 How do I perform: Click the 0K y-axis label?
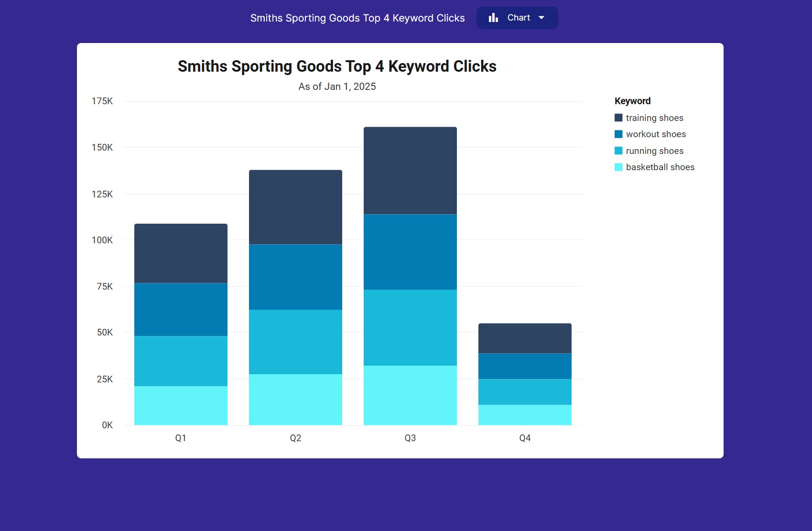tap(107, 425)
